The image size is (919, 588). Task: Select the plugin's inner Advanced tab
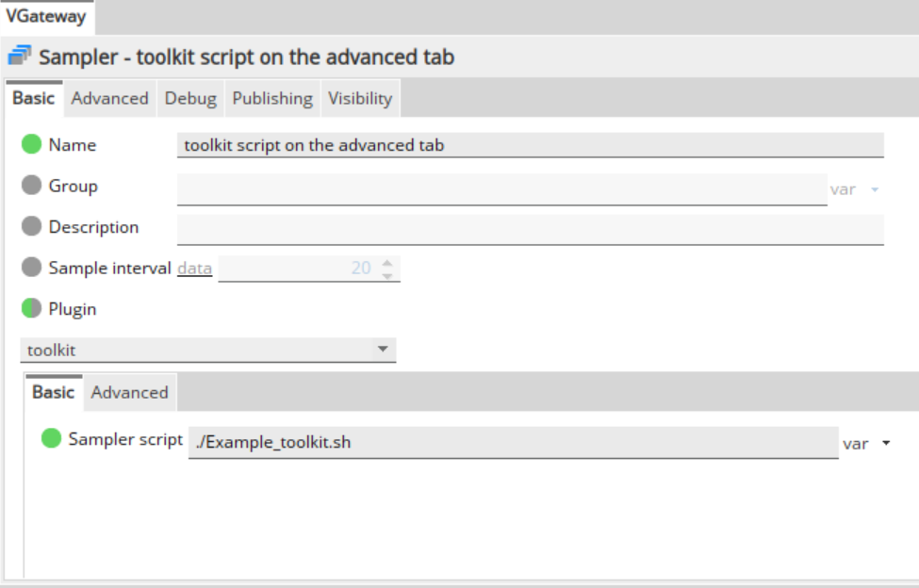tap(129, 393)
